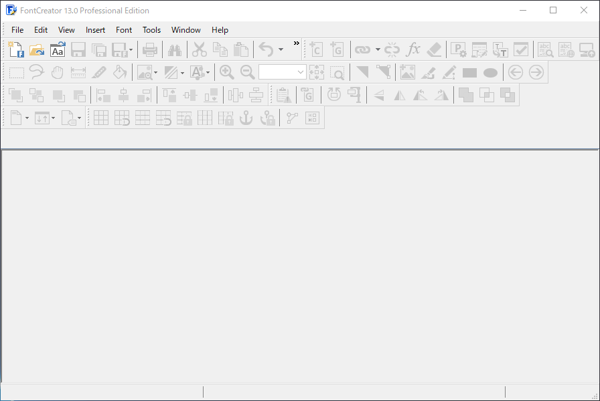Expand the diagonal hatch icon dropdown arrow
Viewport: 600px width, 401px height.
click(x=182, y=73)
